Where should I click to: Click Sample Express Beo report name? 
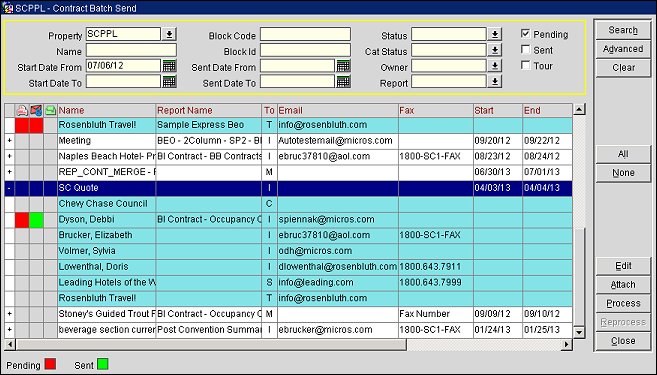tap(200, 125)
